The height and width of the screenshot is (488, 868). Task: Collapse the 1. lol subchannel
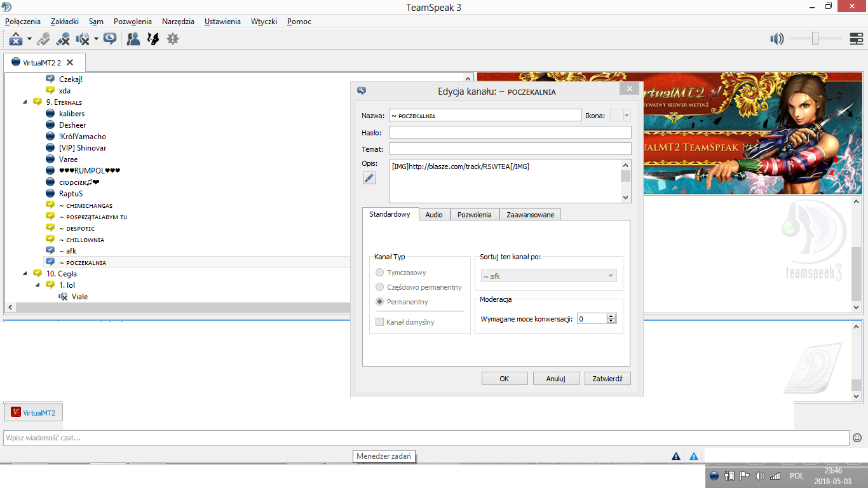(x=38, y=285)
